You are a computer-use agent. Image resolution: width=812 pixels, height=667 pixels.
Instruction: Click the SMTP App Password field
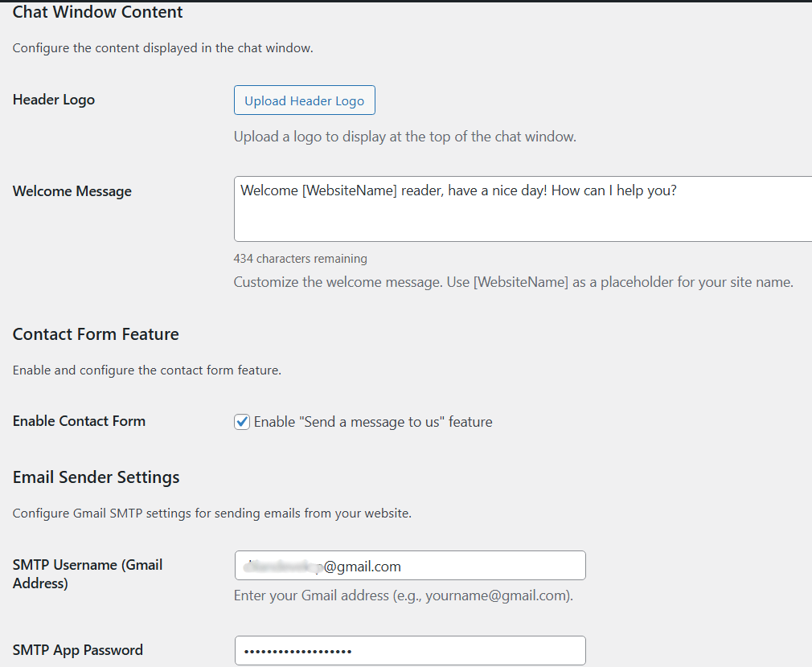(x=410, y=650)
